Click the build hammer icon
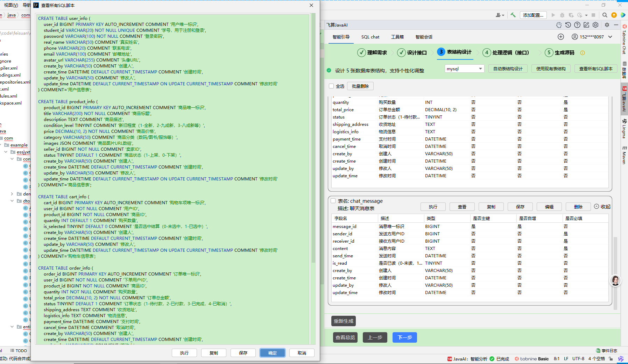Screen dimensions: 628x364 [513, 15]
